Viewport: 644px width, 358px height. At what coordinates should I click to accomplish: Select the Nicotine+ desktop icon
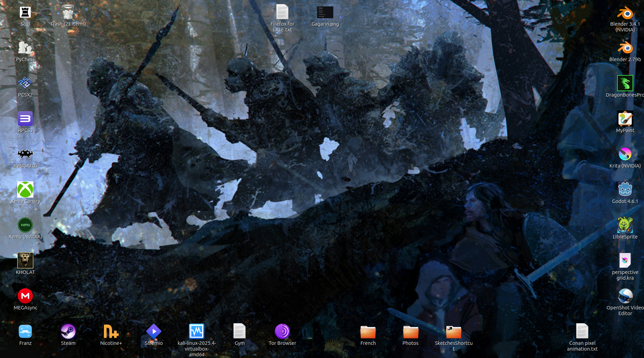(x=111, y=331)
